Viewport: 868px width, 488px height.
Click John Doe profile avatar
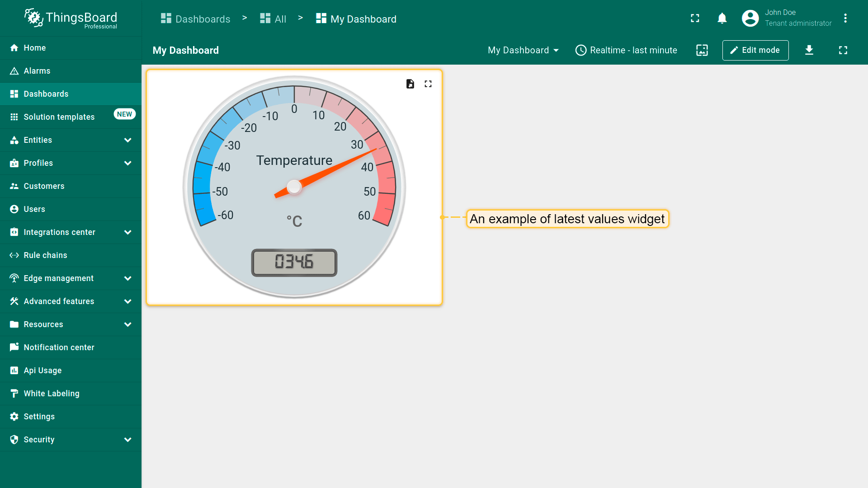pyautogui.click(x=750, y=18)
